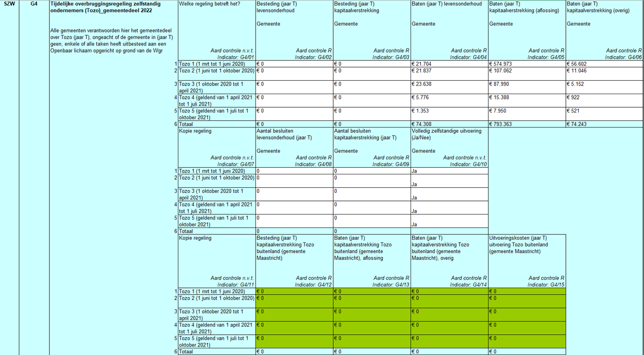This screenshot has width=644, height=355.
Task: Click the 'Indicator: G4/06' label
Action: (624, 57)
